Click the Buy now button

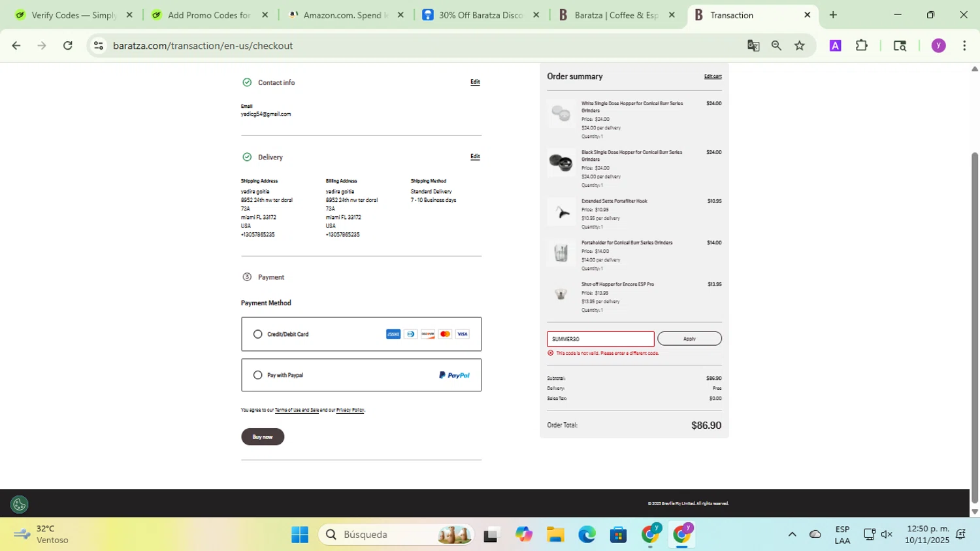click(x=263, y=437)
